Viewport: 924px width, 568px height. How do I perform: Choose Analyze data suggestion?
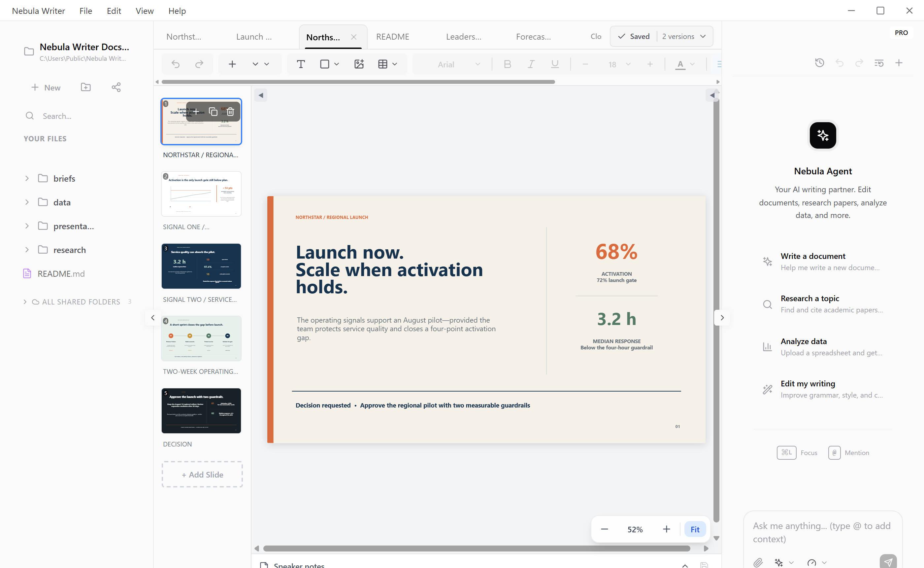pos(823,347)
